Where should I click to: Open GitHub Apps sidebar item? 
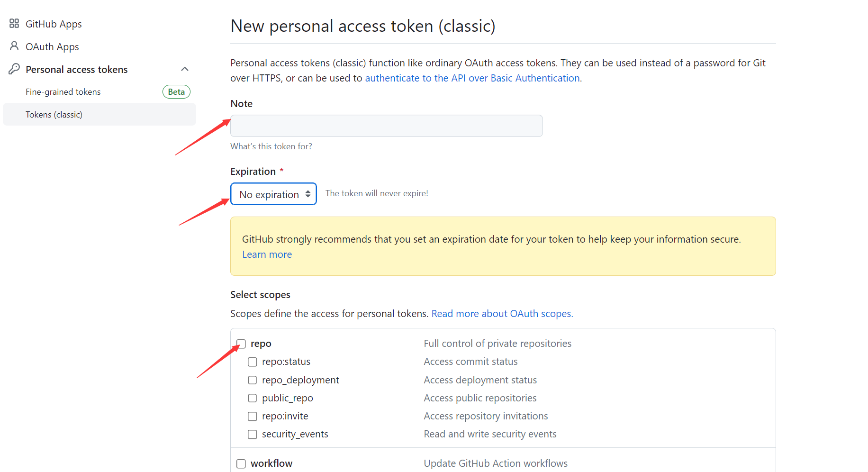[x=54, y=24]
